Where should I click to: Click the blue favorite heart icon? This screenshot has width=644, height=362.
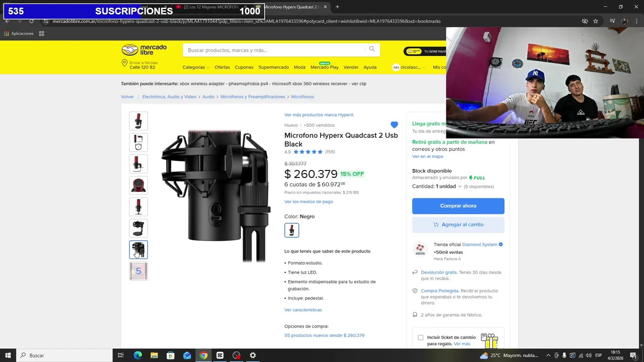point(394,125)
